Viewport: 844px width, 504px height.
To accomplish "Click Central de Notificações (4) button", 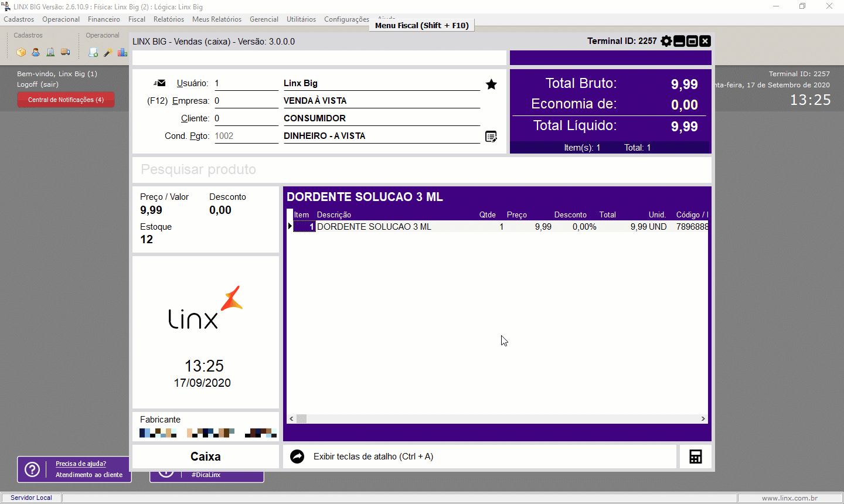I will tap(66, 100).
